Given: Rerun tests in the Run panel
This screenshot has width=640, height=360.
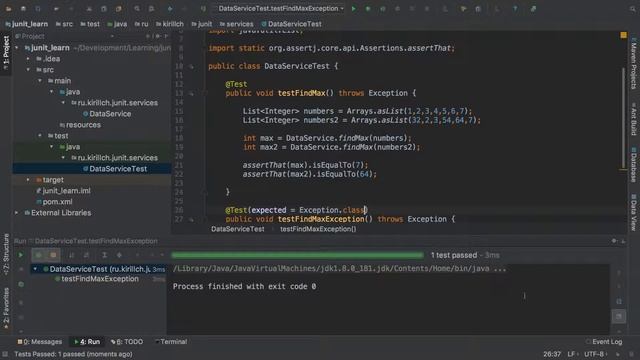Looking at the screenshot, I should click(20, 255).
